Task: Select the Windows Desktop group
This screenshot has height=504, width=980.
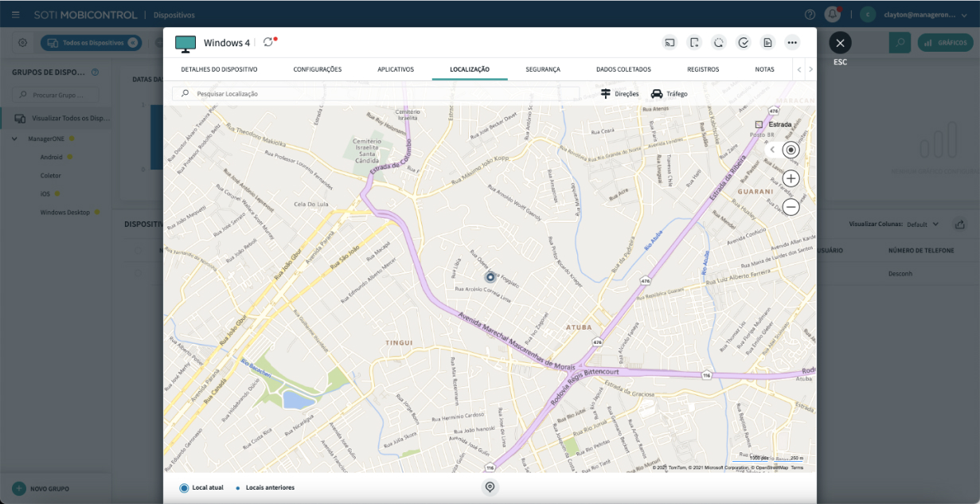Action: tap(65, 213)
